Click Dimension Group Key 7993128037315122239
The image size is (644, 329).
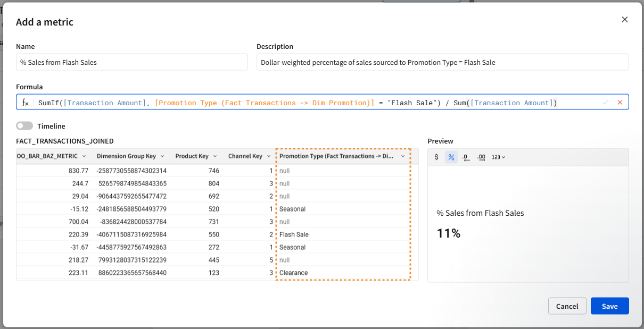tap(133, 260)
